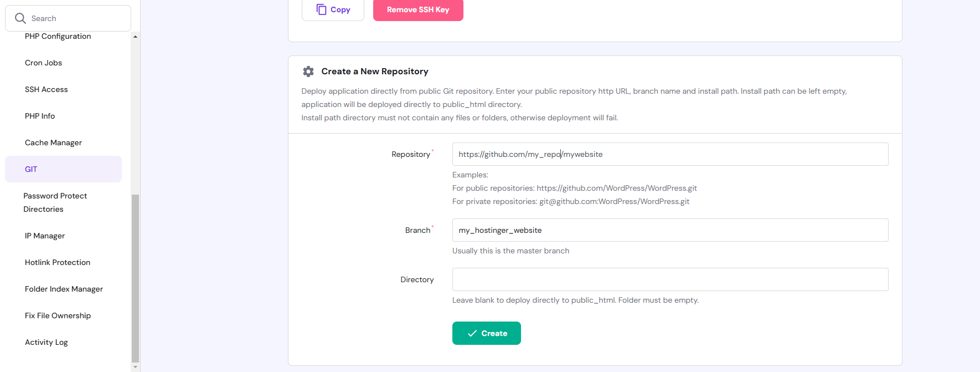The image size is (980, 372).
Task: Click the Copy button
Action: point(333,10)
